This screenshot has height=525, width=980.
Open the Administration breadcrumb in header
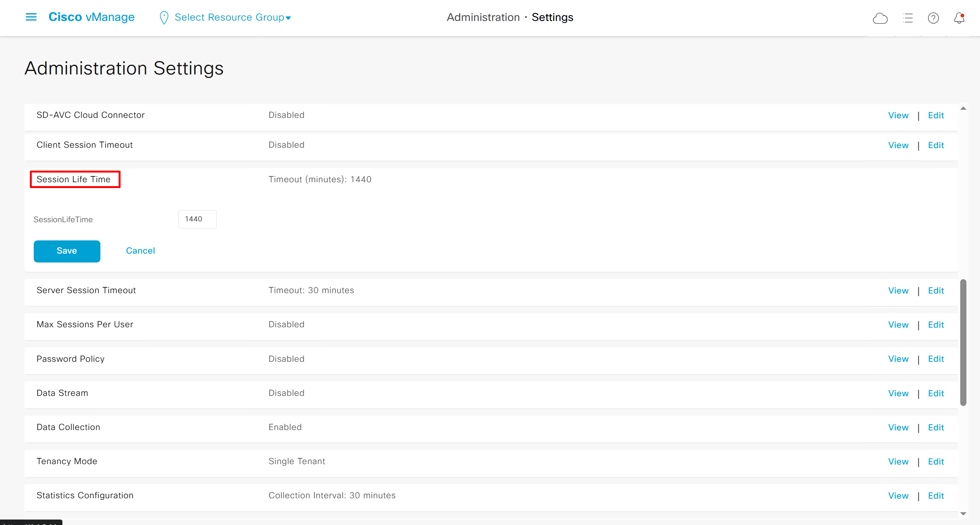click(x=483, y=17)
